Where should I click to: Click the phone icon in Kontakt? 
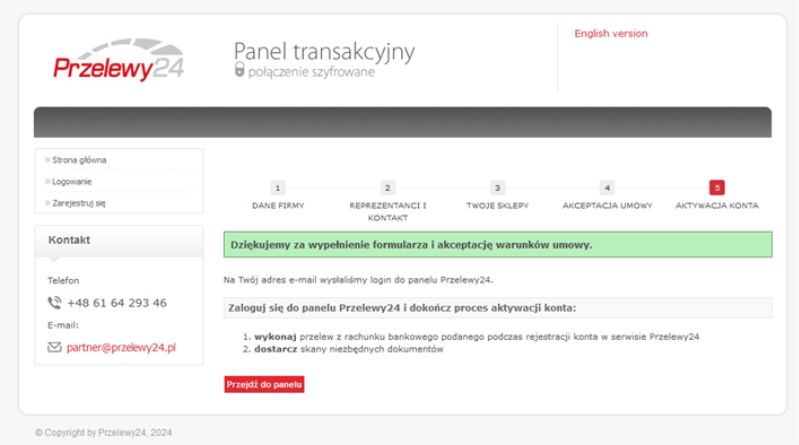[54, 302]
